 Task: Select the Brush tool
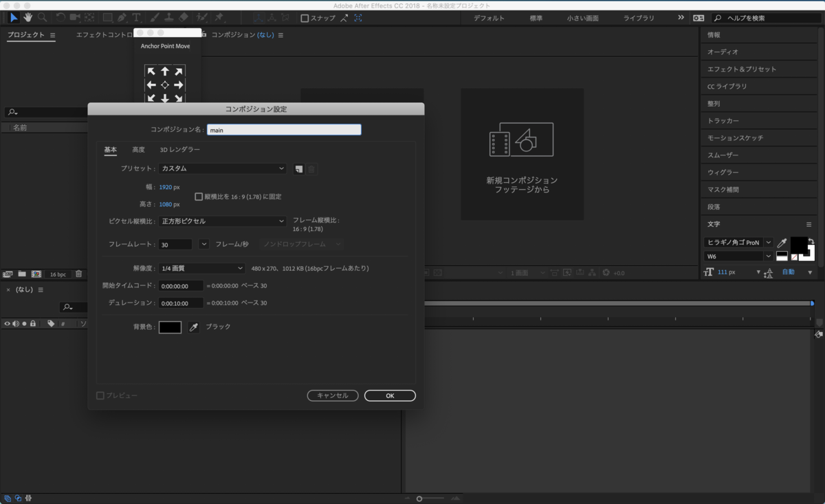click(x=155, y=17)
